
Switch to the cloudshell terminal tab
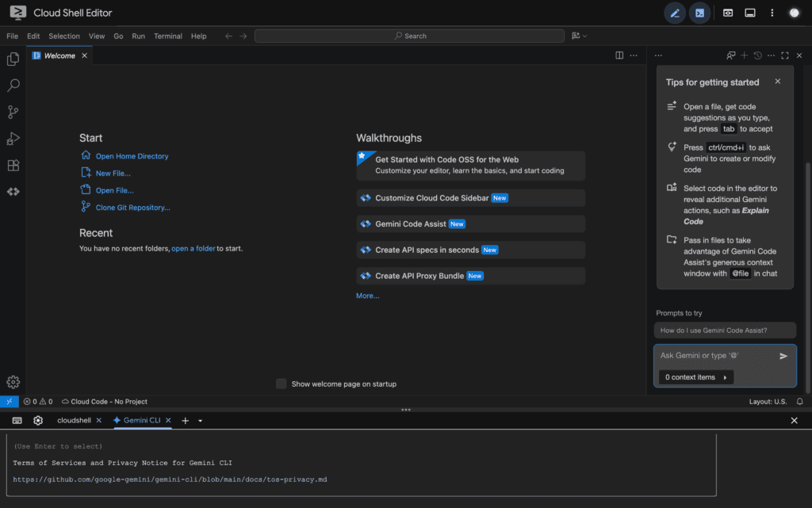[74, 420]
